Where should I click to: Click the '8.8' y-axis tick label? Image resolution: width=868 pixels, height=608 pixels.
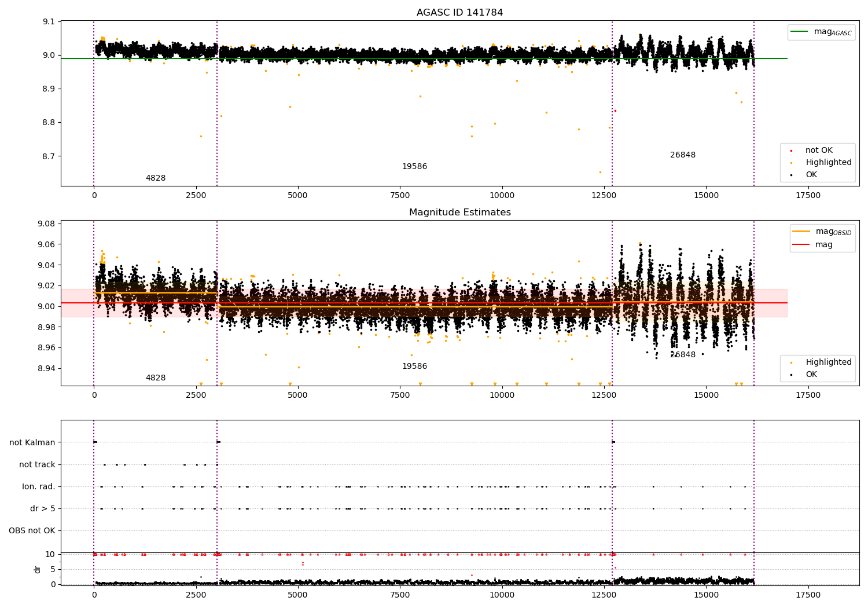coord(49,123)
